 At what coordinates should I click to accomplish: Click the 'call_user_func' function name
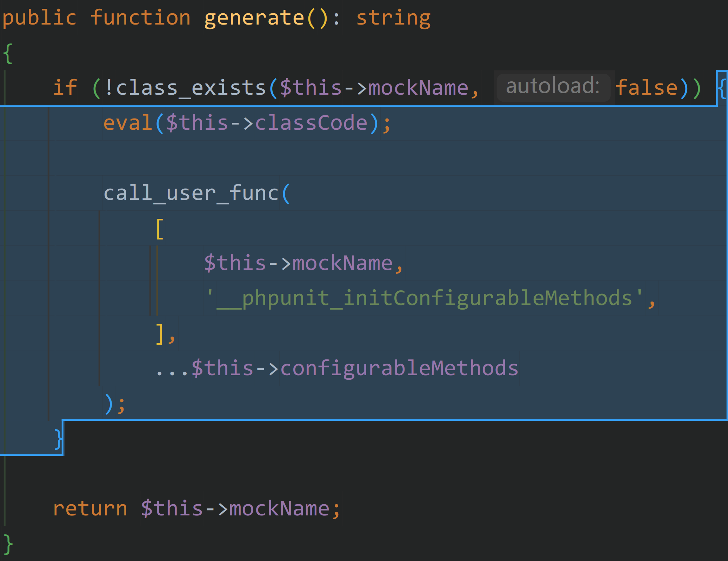coord(191,193)
